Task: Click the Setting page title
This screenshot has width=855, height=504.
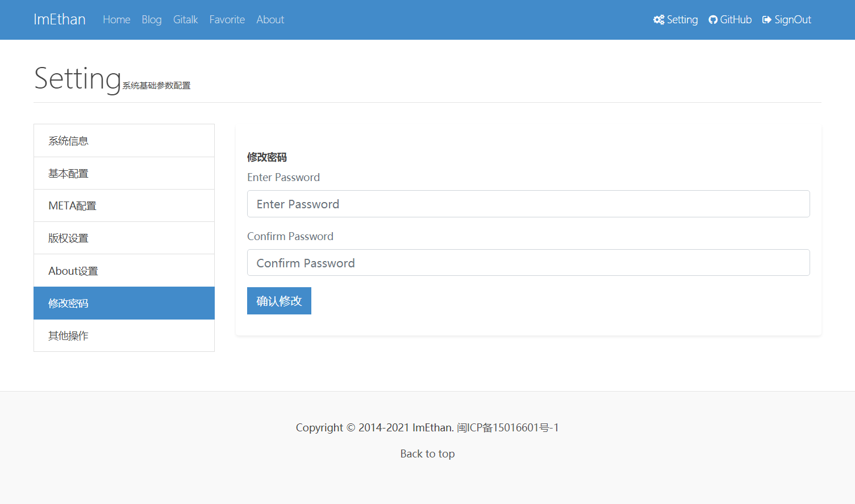Action: (78, 78)
